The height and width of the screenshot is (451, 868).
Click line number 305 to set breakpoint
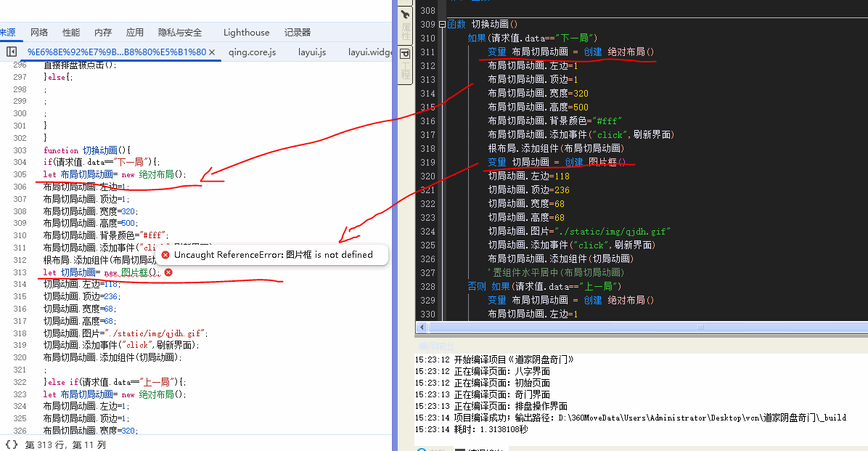tap(20, 174)
